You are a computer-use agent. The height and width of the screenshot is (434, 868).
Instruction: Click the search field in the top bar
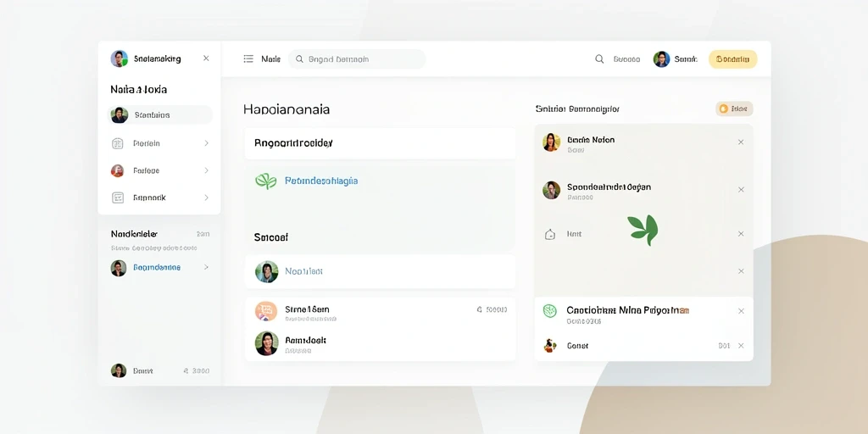click(x=357, y=58)
